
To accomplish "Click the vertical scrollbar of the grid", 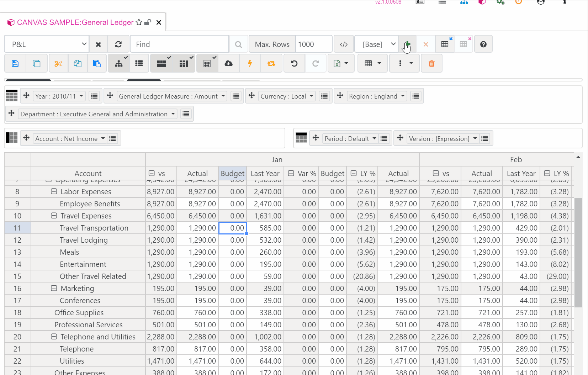I will [578, 252].
